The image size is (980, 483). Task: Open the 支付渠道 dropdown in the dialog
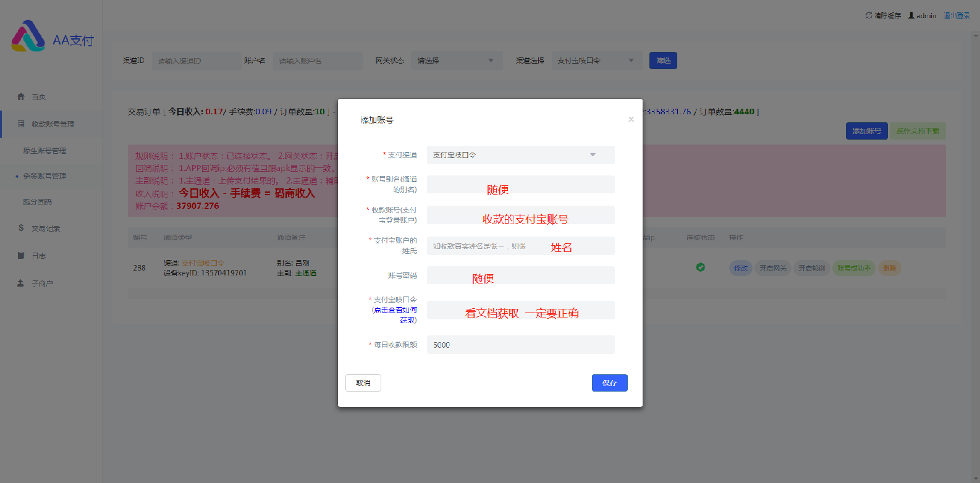point(520,155)
